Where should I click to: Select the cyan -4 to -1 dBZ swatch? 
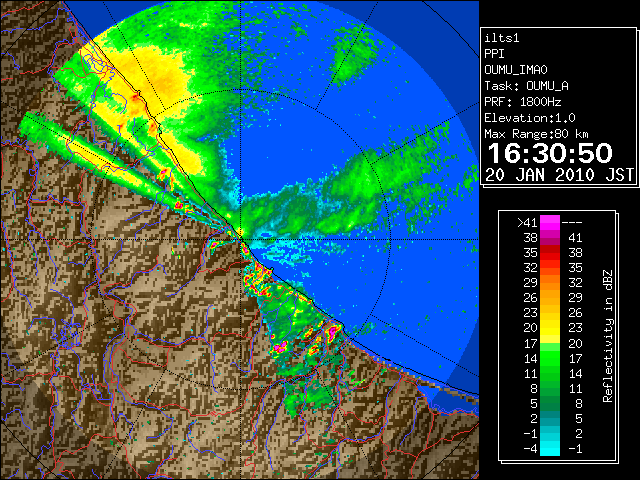[x=550, y=448]
